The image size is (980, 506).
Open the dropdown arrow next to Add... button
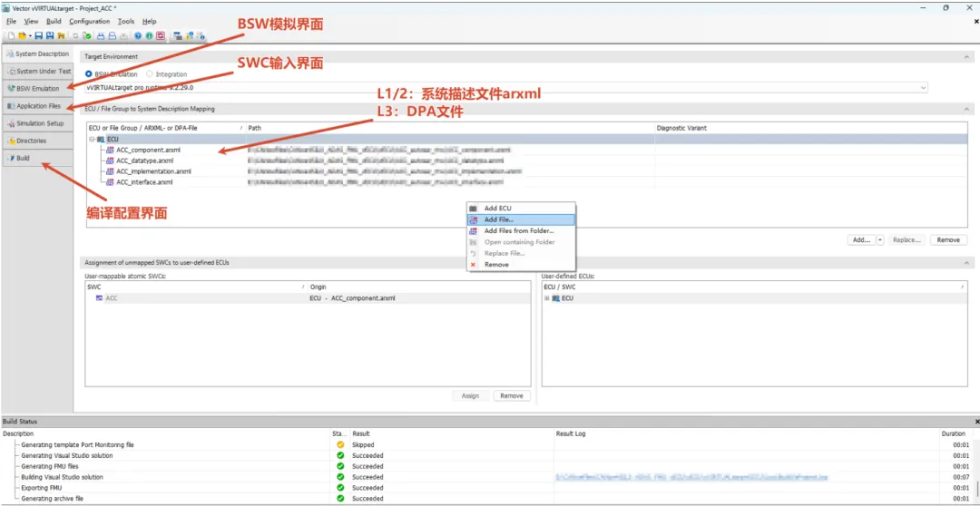[x=880, y=240]
